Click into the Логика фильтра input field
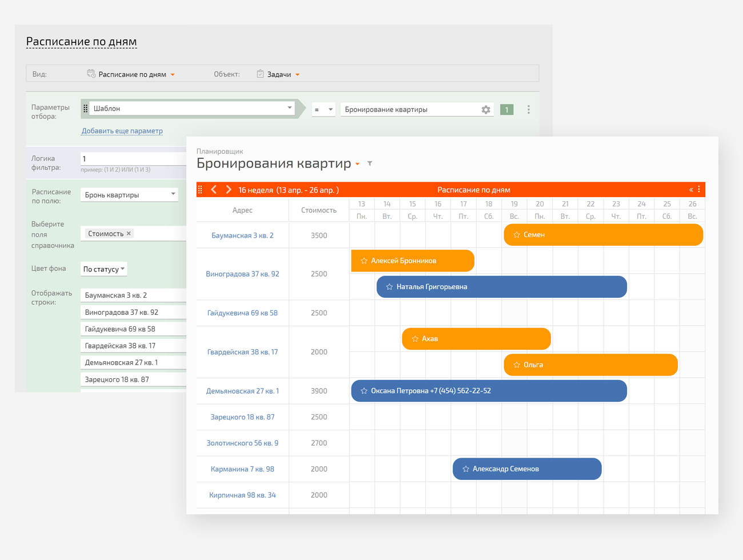Screen dimensions: 743x560 (133, 159)
